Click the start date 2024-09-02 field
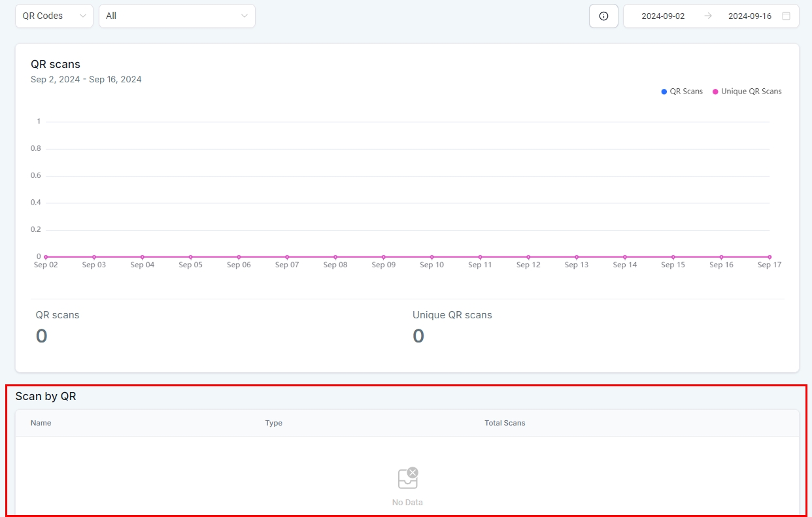 [x=663, y=16]
